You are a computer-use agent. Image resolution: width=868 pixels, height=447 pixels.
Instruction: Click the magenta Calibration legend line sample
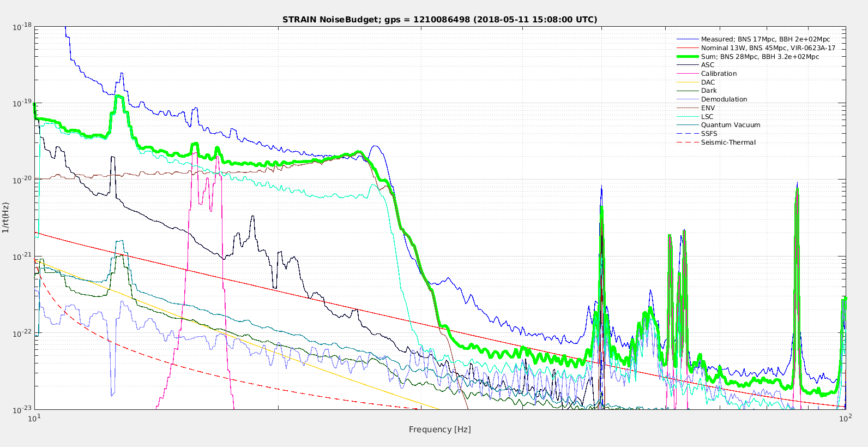click(x=688, y=74)
